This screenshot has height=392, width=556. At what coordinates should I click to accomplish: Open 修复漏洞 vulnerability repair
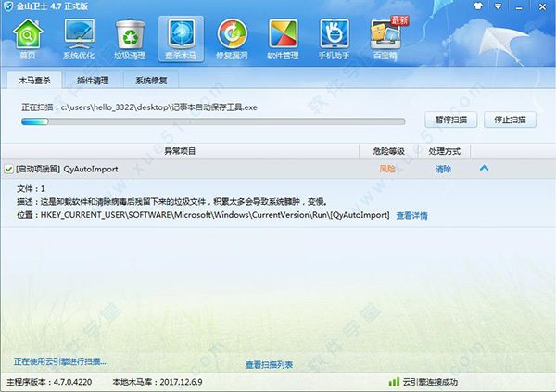232,39
